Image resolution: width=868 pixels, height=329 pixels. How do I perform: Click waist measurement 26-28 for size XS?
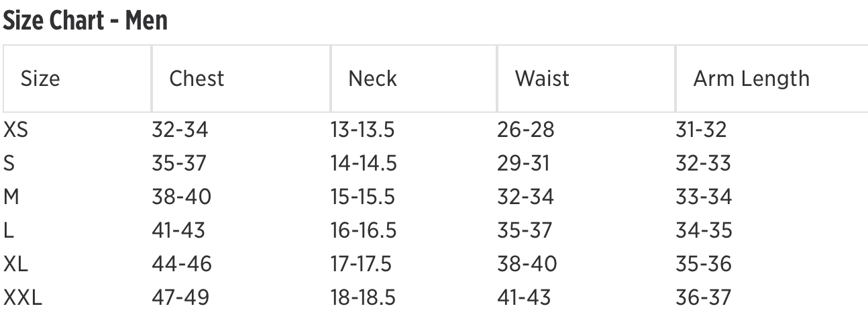[x=526, y=130]
